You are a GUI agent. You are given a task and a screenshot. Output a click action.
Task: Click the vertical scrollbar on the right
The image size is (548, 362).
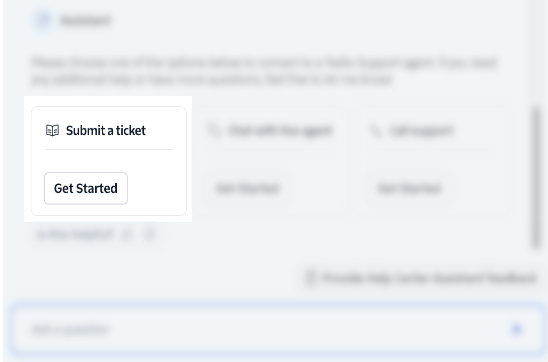tap(536, 178)
